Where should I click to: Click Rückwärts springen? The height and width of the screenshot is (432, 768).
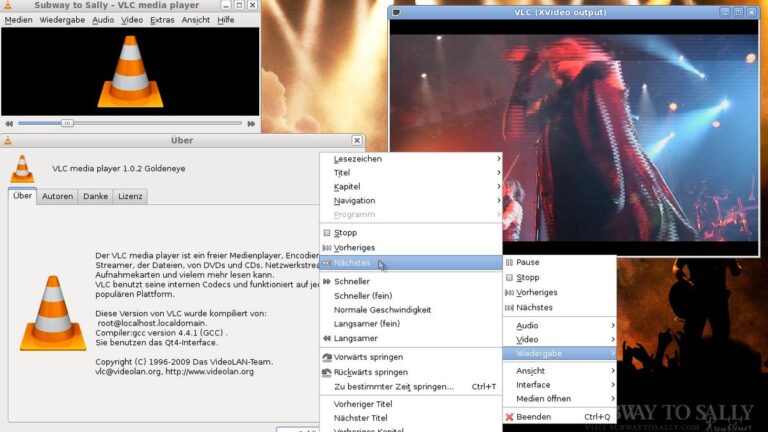coord(411,372)
